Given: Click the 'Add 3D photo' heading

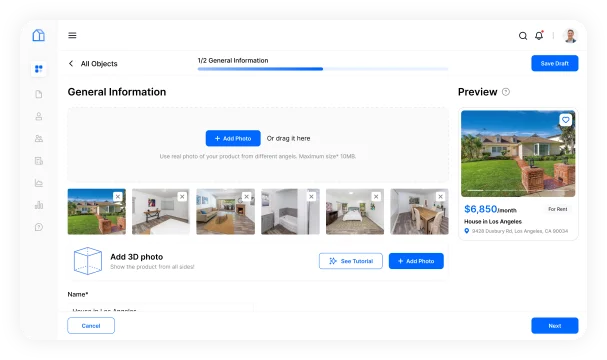Looking at the screenshot, I should click(137, 257).
